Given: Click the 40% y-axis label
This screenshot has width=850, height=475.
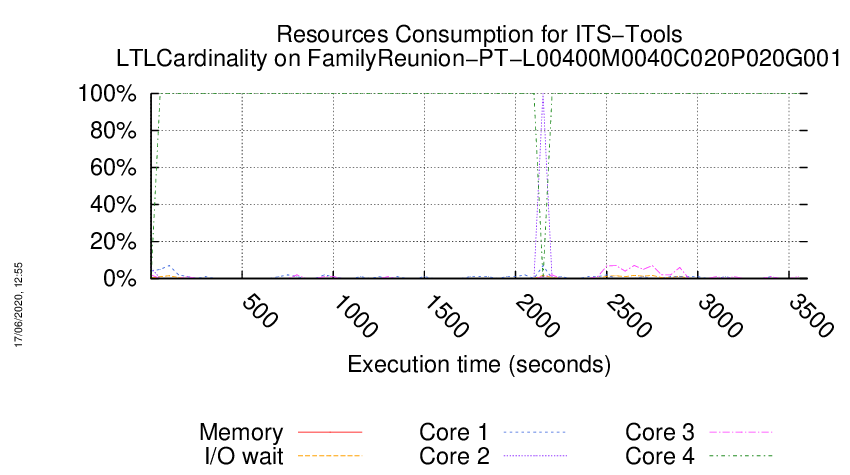Looking at the screenshot, I should point(113,204).
